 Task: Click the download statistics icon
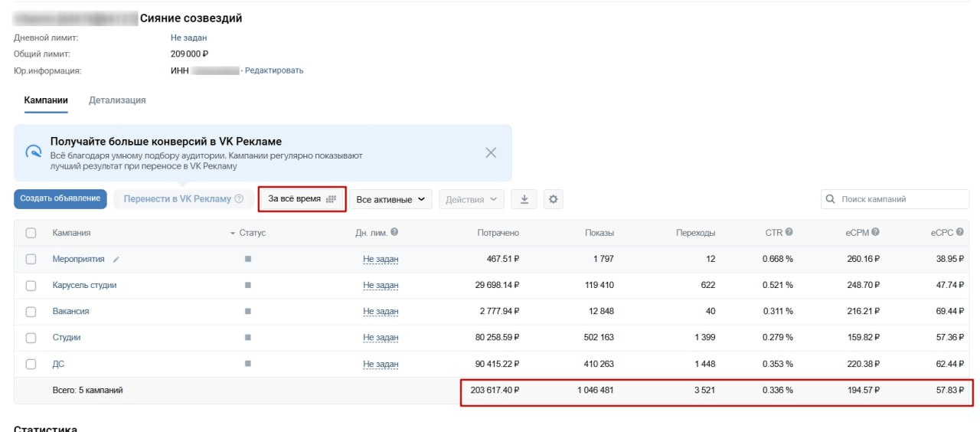524,199
